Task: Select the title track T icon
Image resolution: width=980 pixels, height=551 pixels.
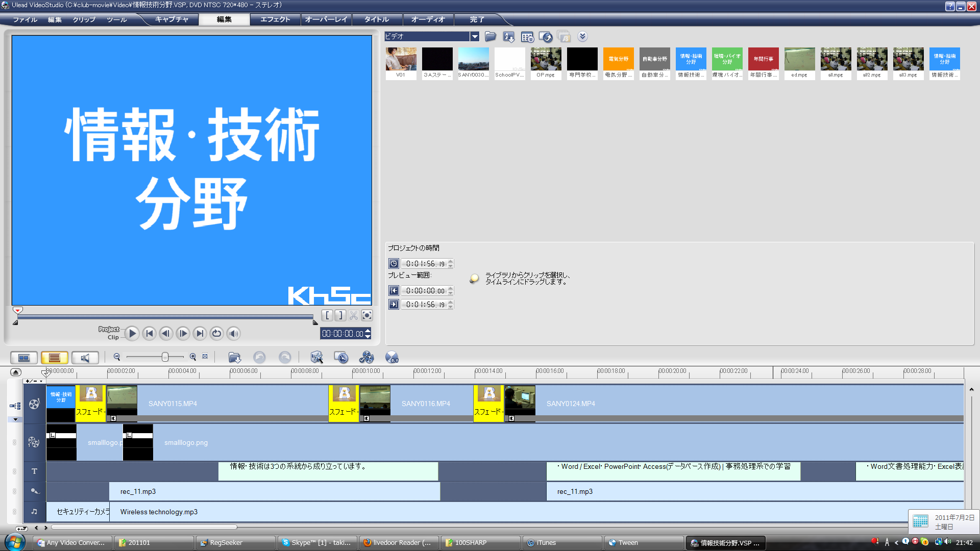Action: (x=34, y=471)
